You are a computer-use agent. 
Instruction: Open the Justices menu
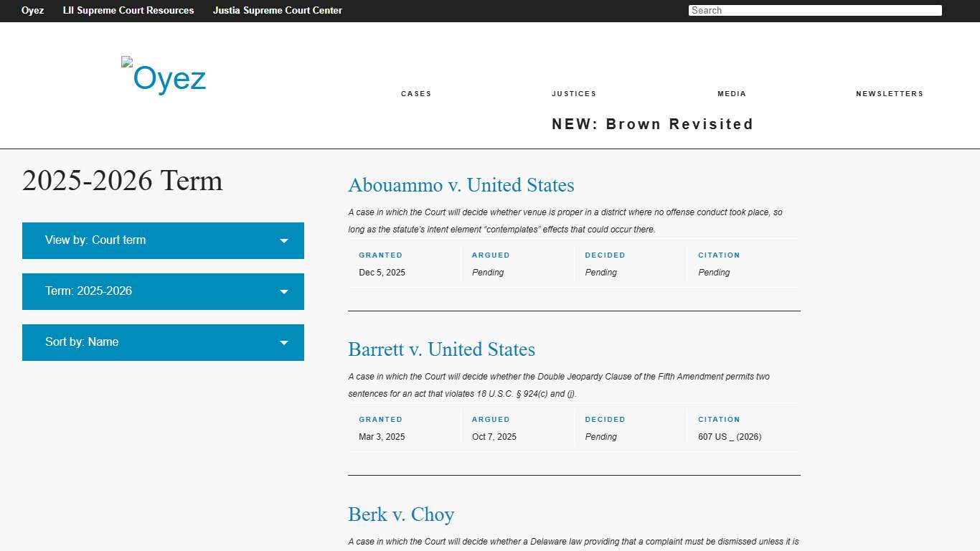574,94
